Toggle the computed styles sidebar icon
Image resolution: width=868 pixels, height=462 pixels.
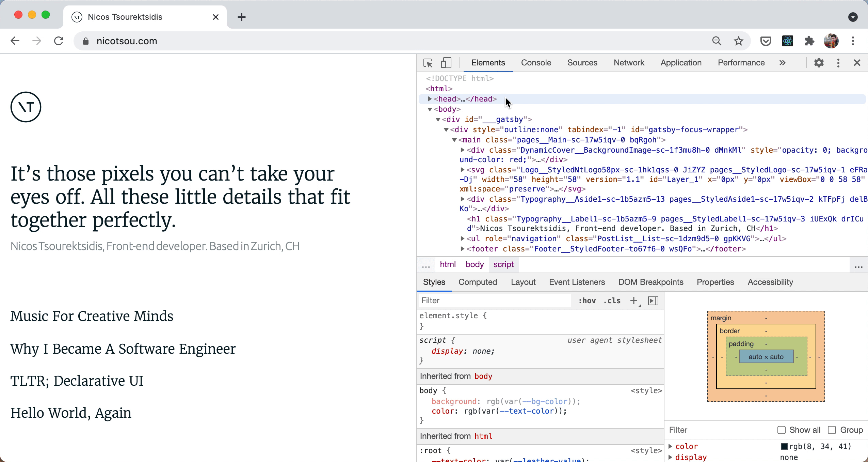tap(653, 301)
